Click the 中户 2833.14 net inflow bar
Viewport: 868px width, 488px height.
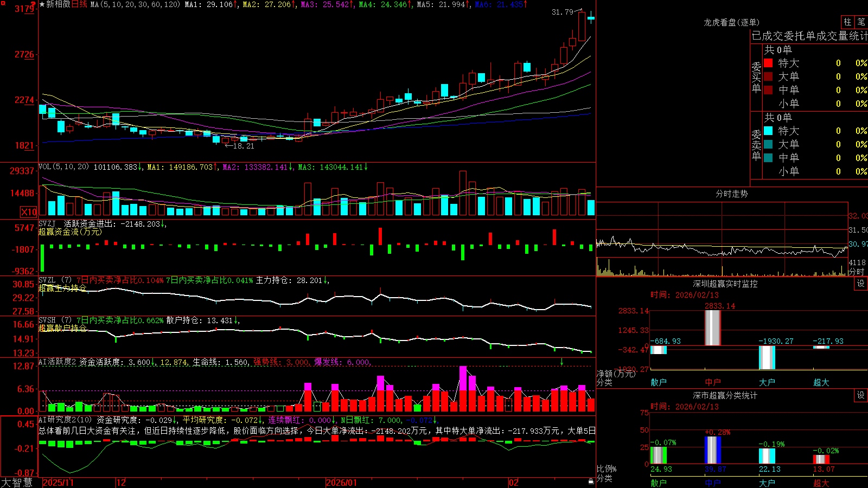tap(713, 328)
